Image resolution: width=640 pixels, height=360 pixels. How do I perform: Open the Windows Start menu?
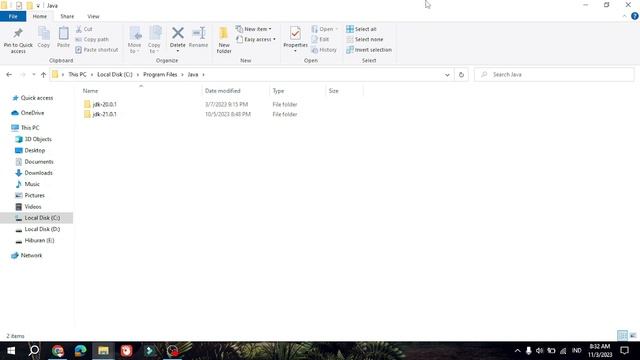point(11,351)
